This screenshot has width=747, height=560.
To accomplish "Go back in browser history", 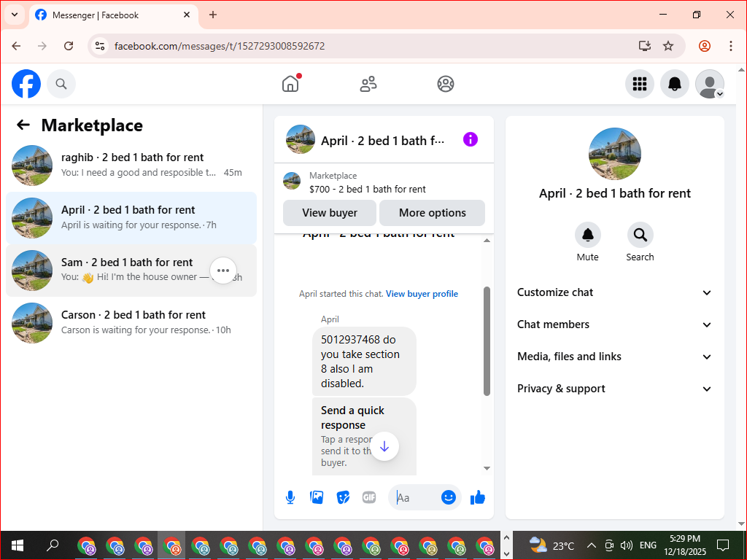I will point(16,46).
